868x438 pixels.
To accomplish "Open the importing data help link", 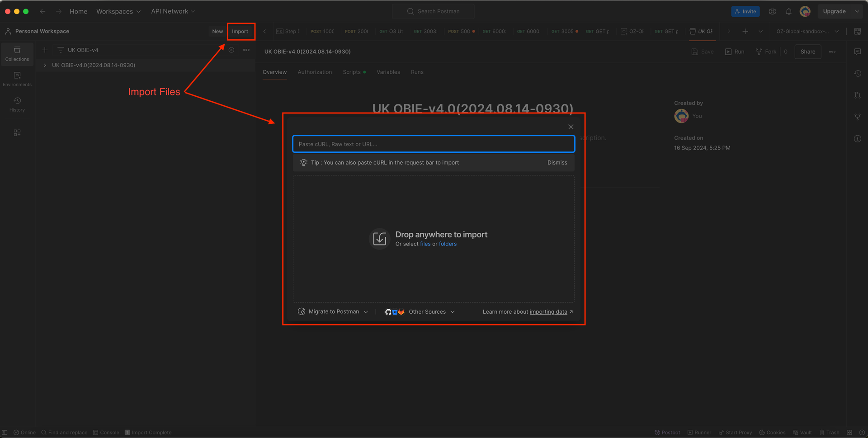I will coord(548,311).
